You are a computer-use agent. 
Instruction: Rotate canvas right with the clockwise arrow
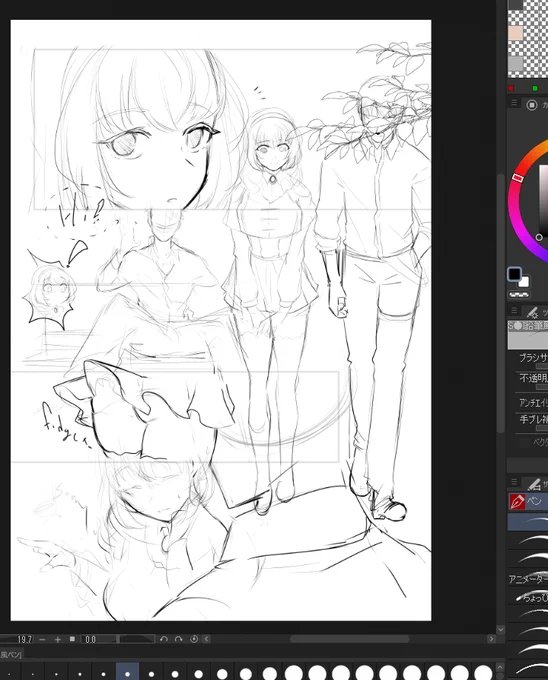[x=178, y=639]
